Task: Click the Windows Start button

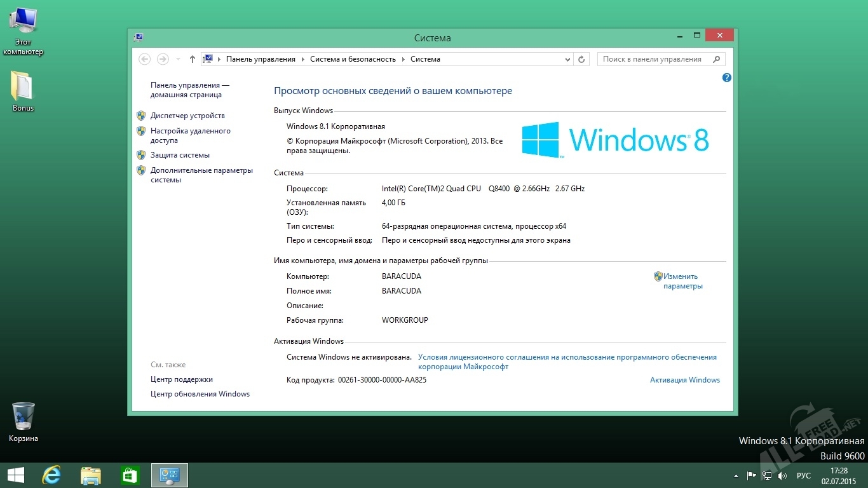Action: [16, 475]
